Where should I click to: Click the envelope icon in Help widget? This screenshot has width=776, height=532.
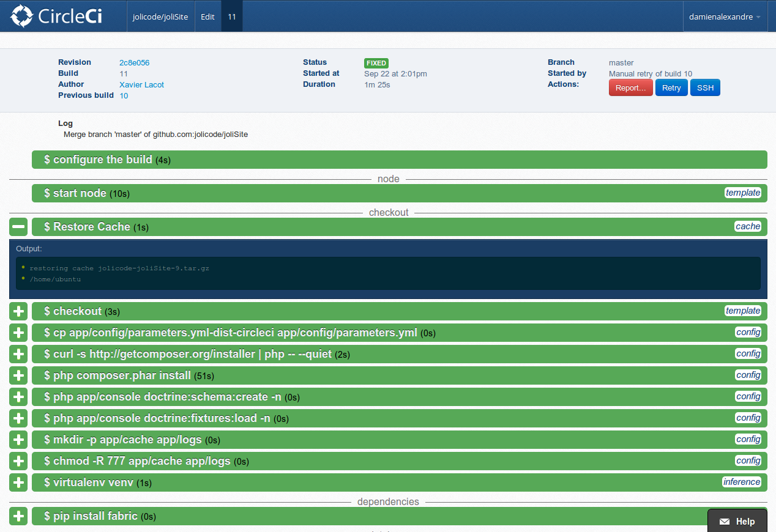click(x=725, y=522)
